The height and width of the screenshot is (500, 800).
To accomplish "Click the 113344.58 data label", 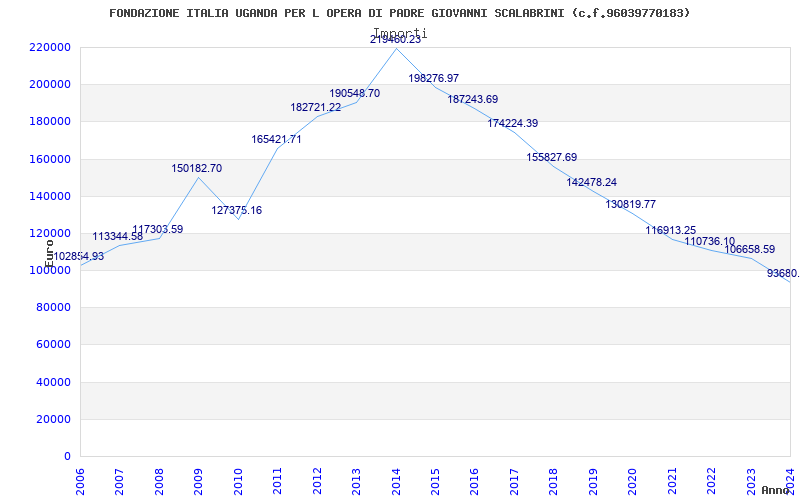I will coord(118,237).
